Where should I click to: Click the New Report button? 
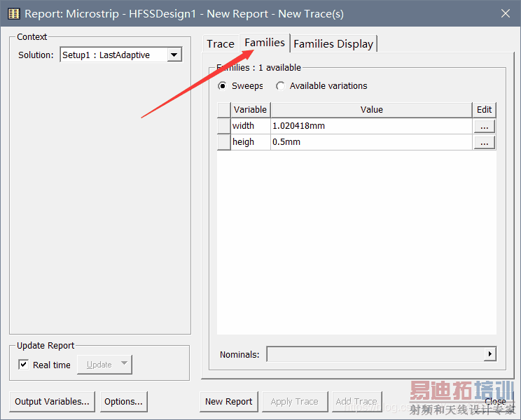point(228,401)
